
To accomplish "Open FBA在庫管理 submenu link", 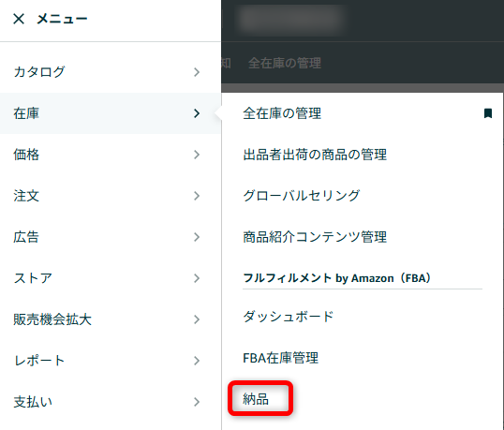I will coord(280,358).
